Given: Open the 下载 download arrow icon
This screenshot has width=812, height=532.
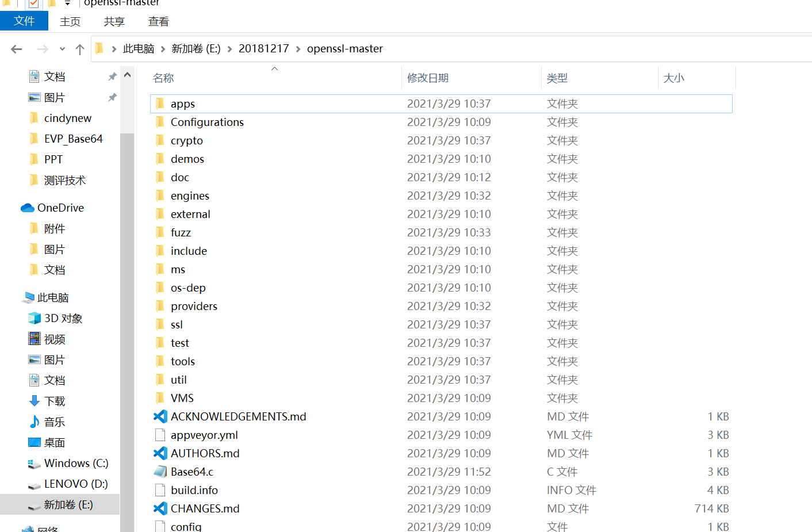Looking at the screenshot, I should (35, 401).
